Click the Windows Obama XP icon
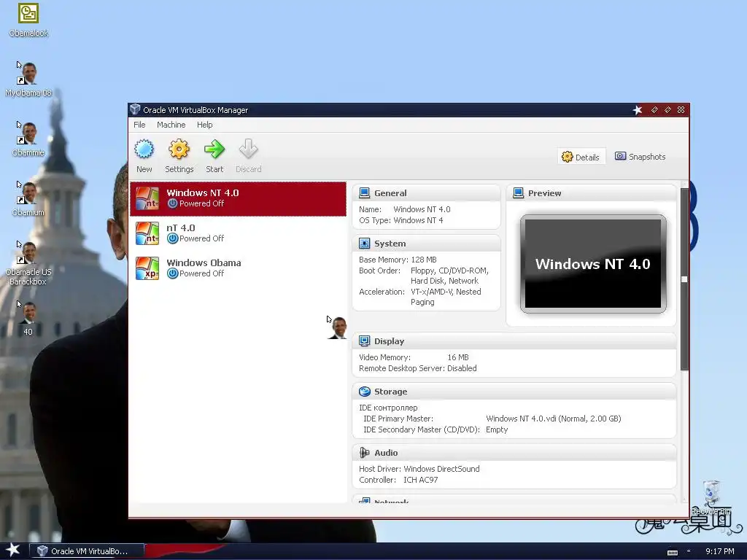The width and height of the screenshot is (747, 560). pos(147,268)
